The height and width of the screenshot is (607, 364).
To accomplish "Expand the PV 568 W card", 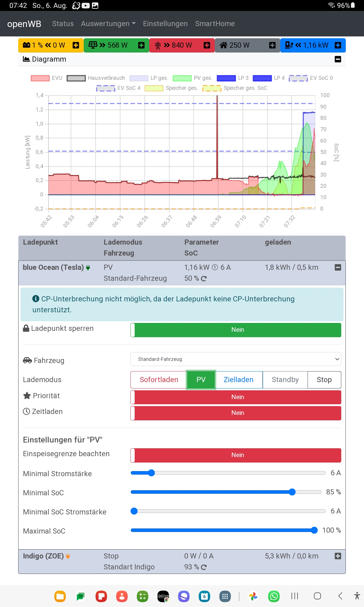I will tap(141, 45).
